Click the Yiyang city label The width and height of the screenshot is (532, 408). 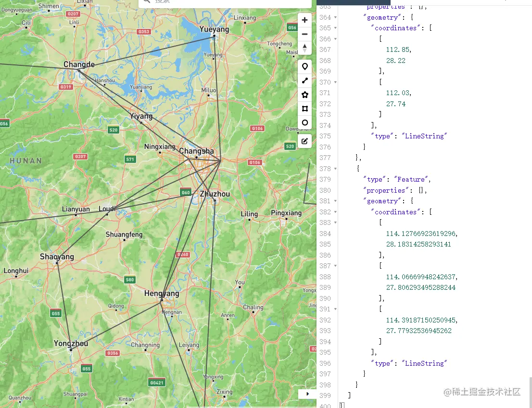click(141, 116)
